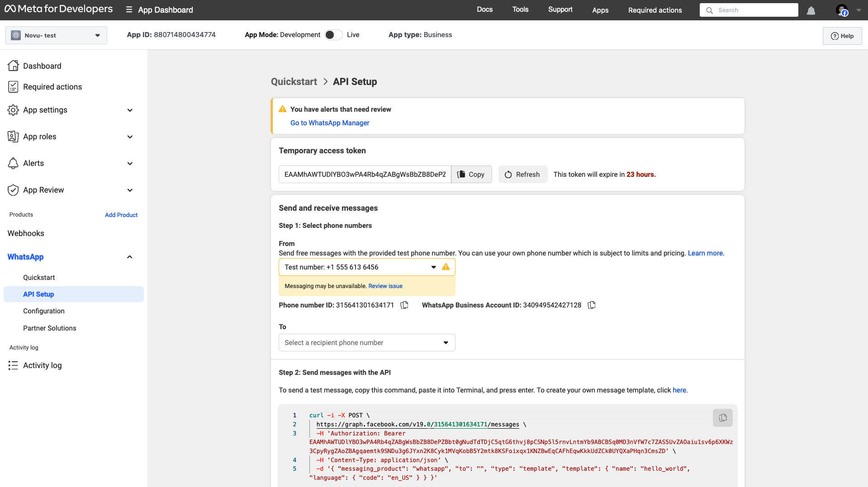Refresh the temporary access token
868x487 pixels.
click(523, 175)
